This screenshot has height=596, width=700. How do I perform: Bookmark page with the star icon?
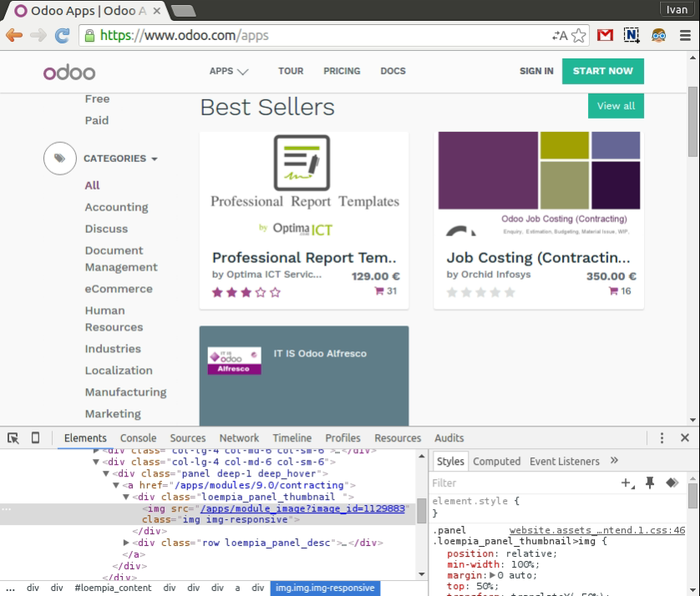click(x=579, y=36)
